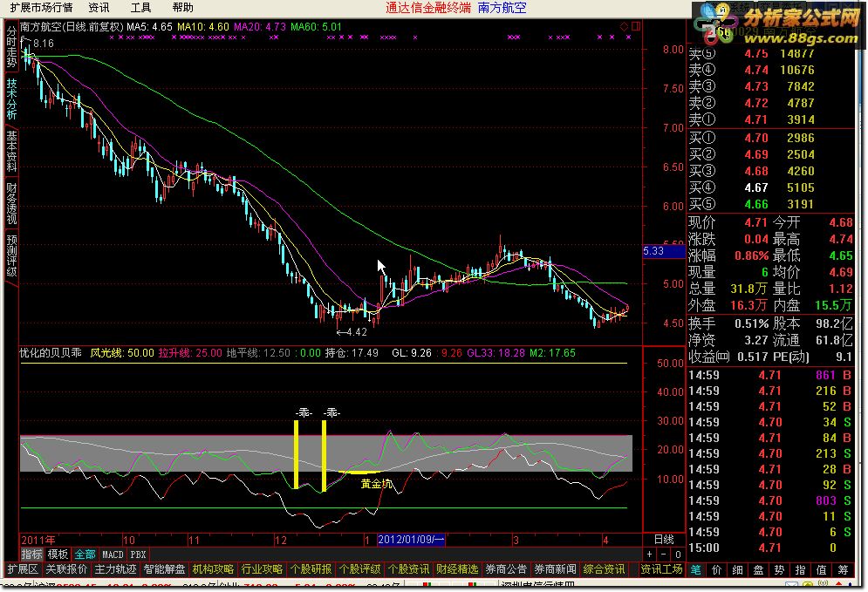Open the 综合资讯 panel
Image resolution: width=868 pixels, height=592 pixels.
(x=604, y=569)
